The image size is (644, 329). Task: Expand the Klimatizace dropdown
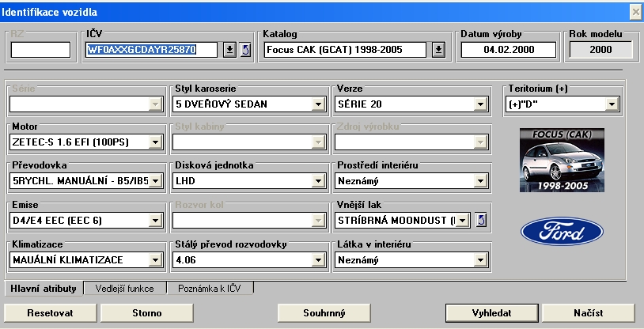tap(154, 259)
